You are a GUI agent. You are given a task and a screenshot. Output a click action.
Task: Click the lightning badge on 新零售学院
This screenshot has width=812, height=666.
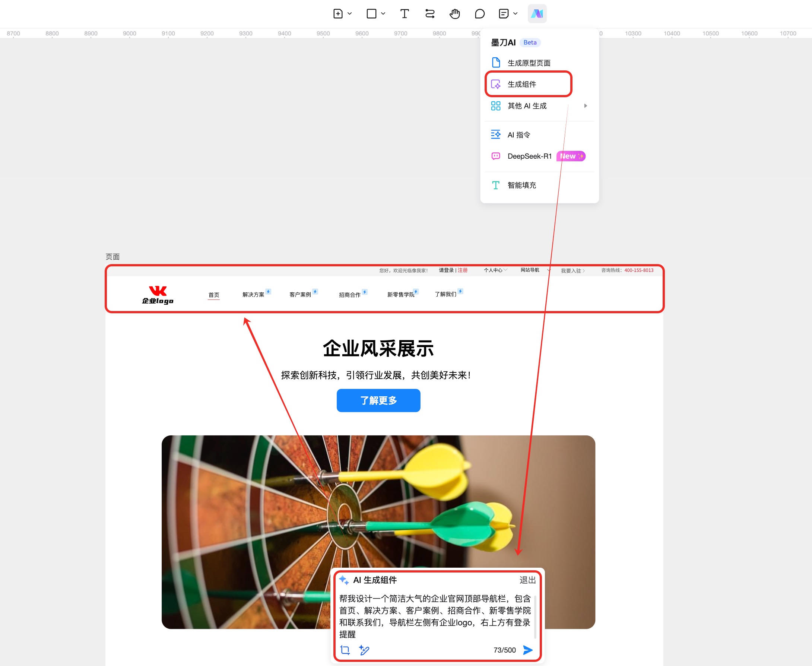416,292
